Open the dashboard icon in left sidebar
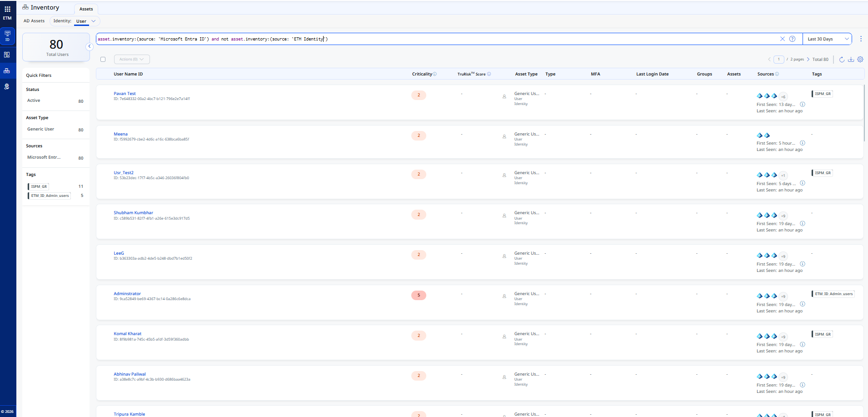Viewport: 868px width, 417px height. coord(7,55)
